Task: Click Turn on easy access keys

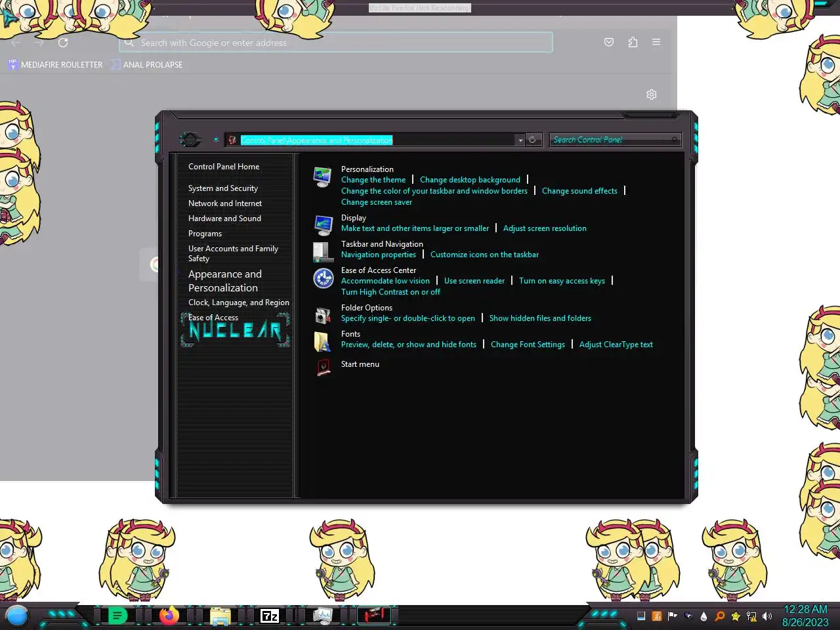Action: pos(562,281)
